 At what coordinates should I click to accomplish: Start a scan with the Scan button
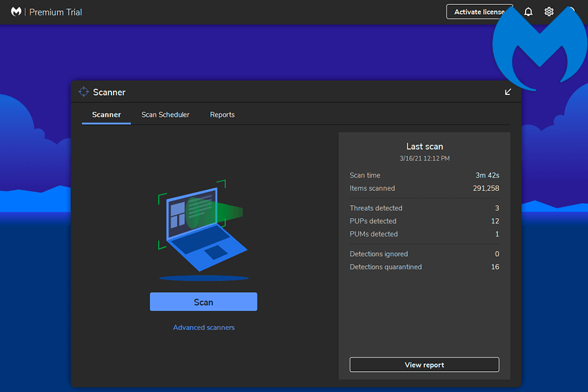[203, 302]
